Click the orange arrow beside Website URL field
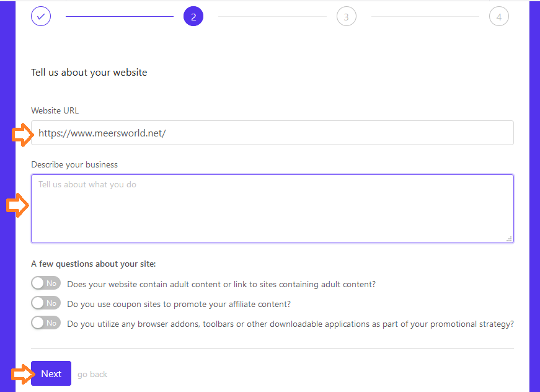Image resolution: width=540 pixels, height=392 pixels. click(22, 134)
